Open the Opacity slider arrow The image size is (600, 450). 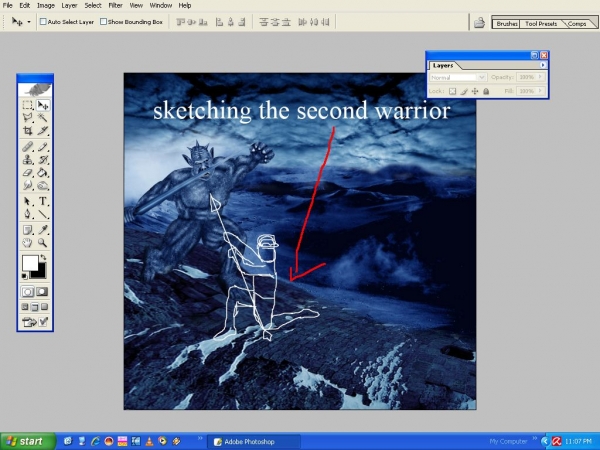(x=540, y=77)
